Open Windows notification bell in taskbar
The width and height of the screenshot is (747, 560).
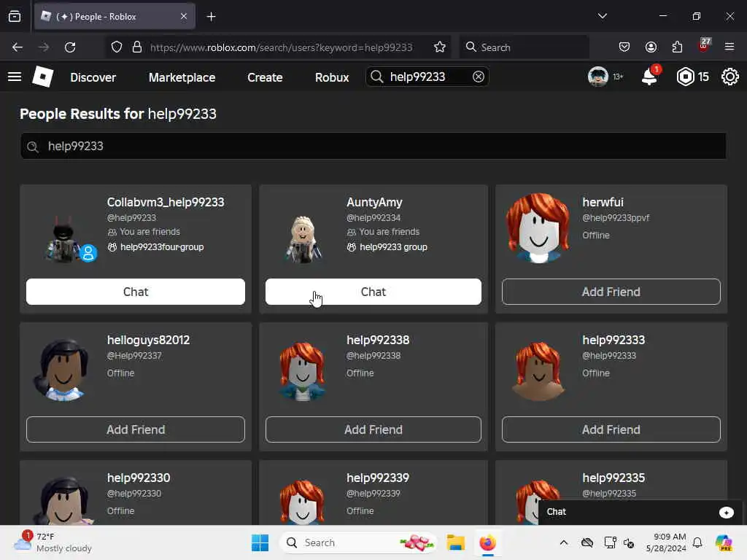(697, 542)
